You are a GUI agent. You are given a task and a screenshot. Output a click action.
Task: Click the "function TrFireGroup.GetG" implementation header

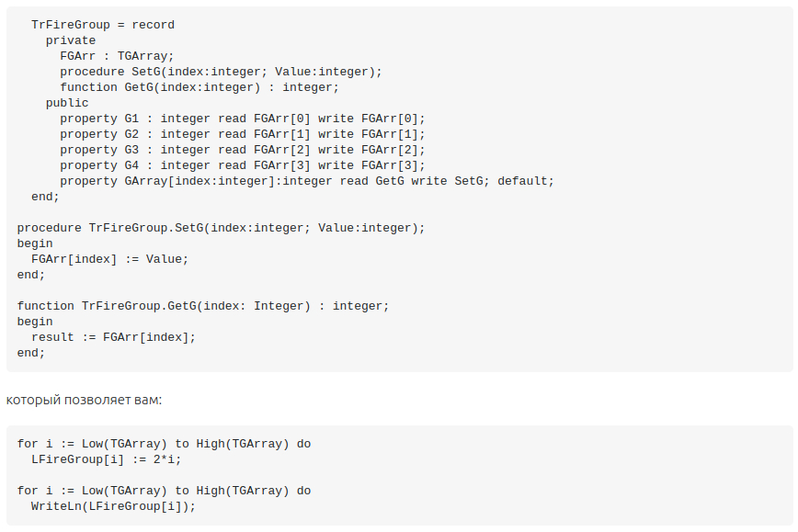(203, 306)
